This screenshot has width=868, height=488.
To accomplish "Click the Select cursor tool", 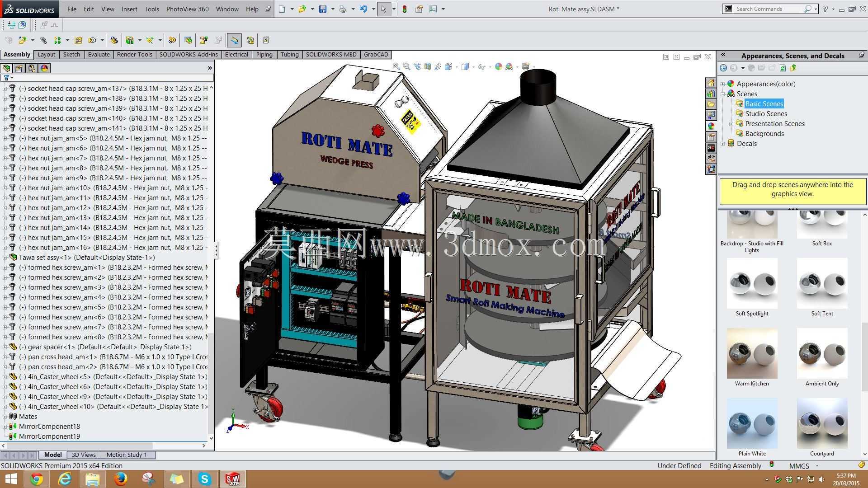I will click(384, 9).
